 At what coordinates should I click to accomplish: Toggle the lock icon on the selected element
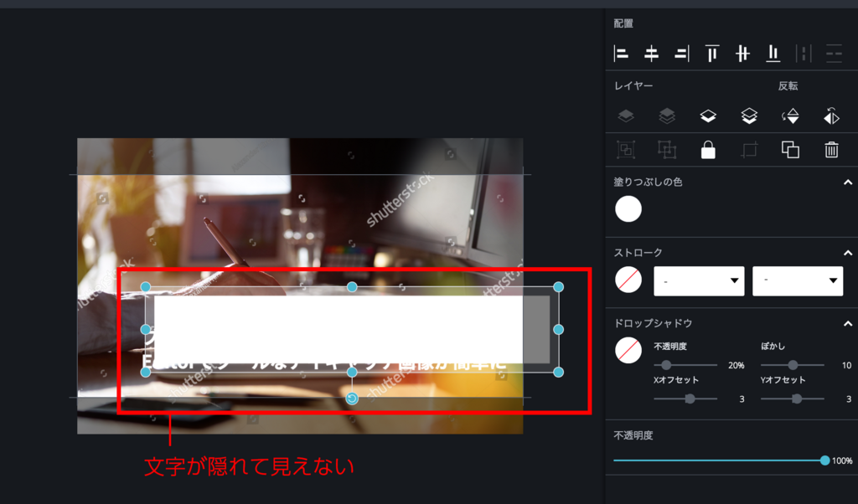click(x=708, y=149)
